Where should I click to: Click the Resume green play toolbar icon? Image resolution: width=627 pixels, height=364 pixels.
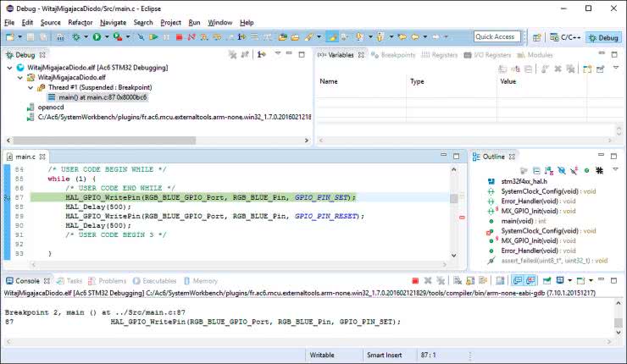(153, 37)
